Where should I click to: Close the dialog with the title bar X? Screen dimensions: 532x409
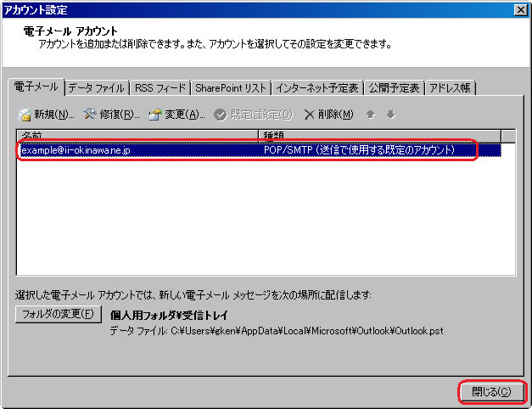(520, 10)
